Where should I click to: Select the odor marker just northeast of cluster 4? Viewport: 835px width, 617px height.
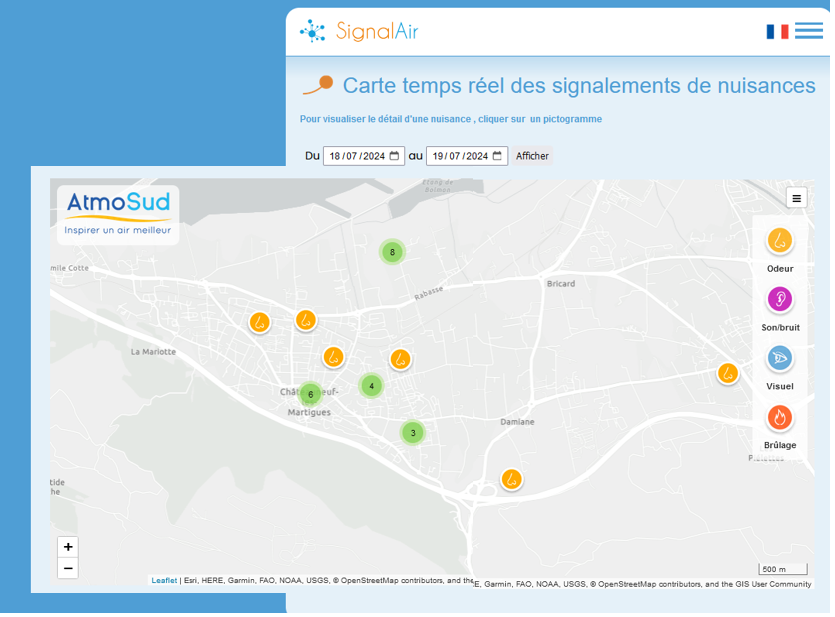(x=400, y=360)
